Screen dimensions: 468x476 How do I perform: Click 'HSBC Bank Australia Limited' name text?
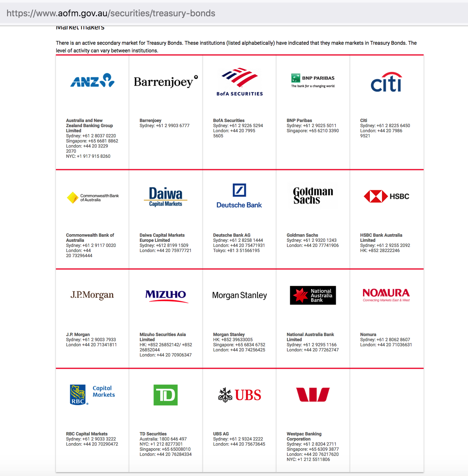[381, 238]
